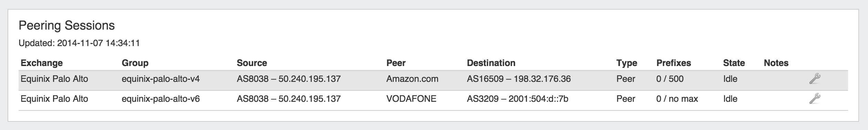Click the equinix-palo-alto-v6 group cell

[x=161, y=99]
